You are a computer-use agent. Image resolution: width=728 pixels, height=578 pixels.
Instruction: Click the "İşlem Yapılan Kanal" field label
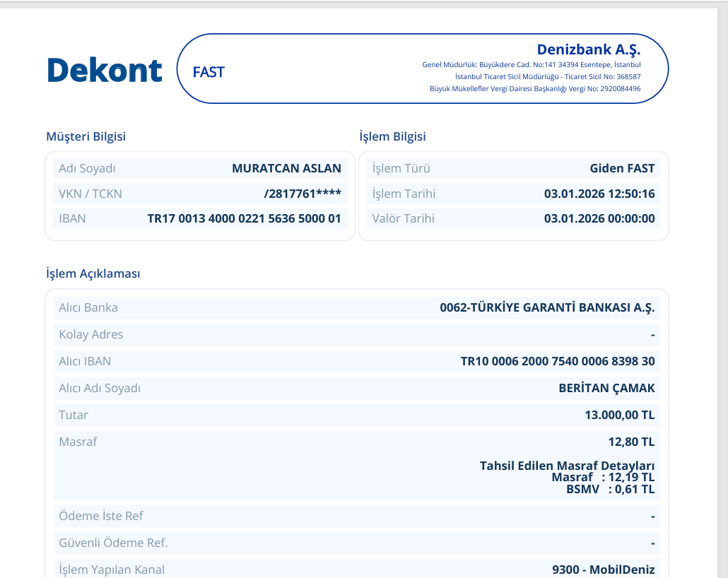(112, 570)
